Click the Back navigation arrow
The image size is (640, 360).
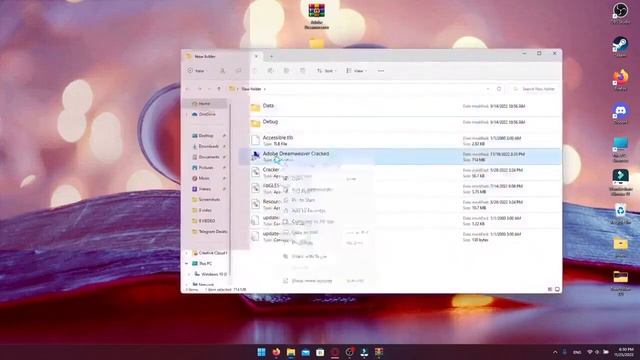coord(188,89)
